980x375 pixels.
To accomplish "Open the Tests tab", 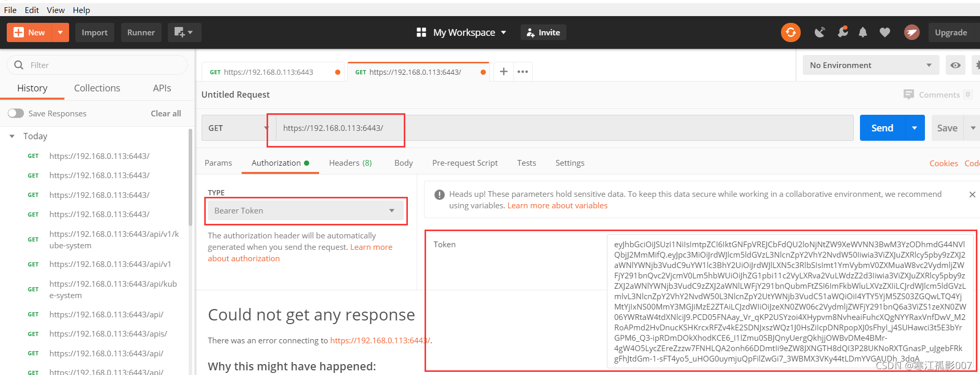I will tap(526, 163).
